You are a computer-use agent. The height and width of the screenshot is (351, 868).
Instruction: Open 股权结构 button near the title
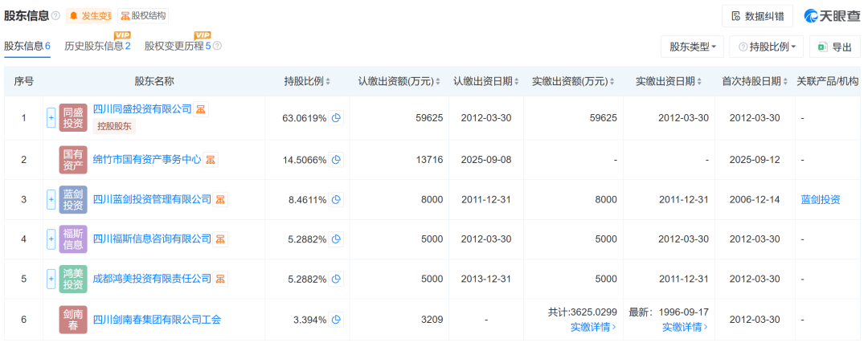pos(143,15)
